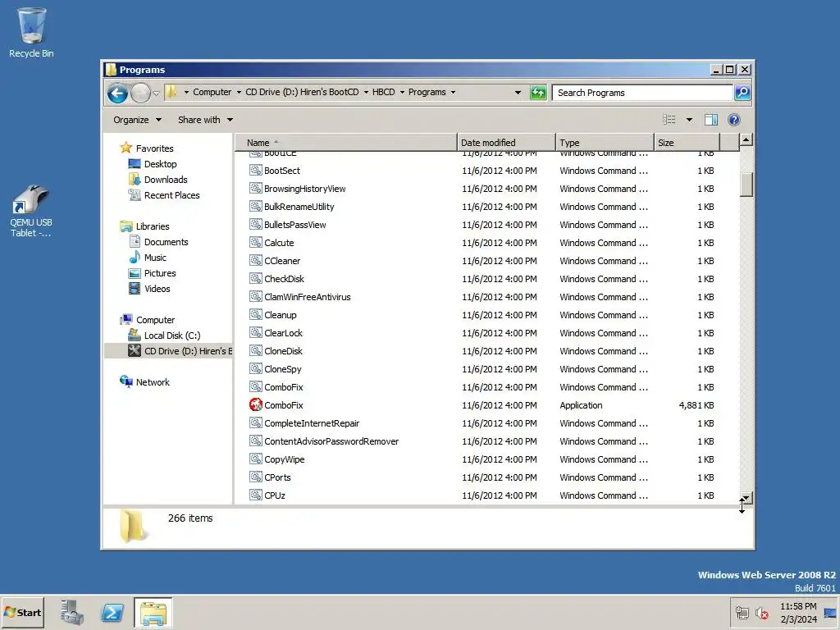
Task: Select the BootSect file icon
Action: pos(256,171)
